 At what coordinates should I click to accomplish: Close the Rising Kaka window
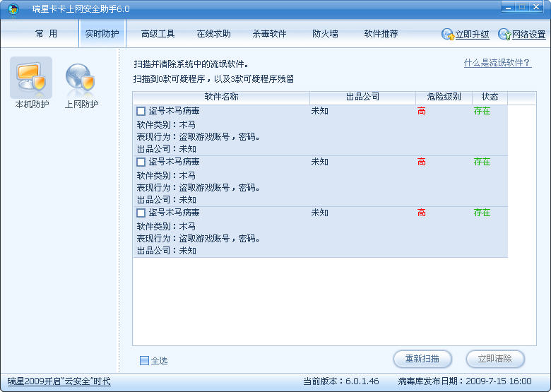(x=536, y=7)
